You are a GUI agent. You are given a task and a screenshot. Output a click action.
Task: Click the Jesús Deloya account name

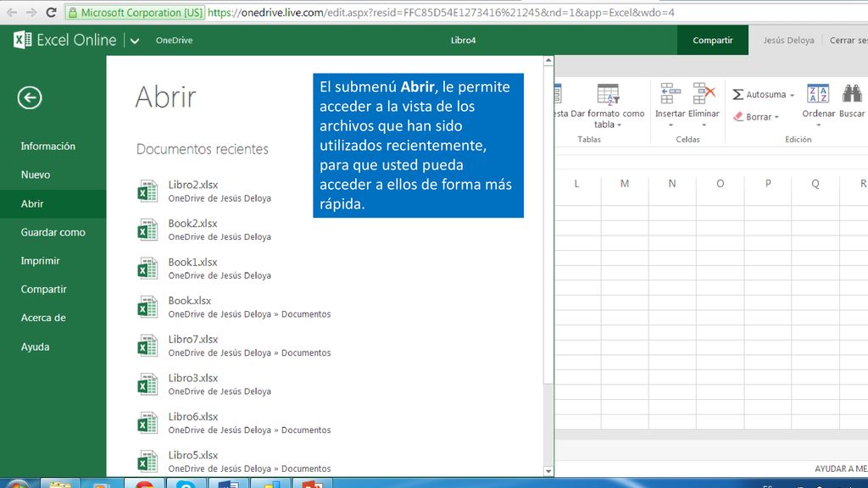(x=788, y=41)
